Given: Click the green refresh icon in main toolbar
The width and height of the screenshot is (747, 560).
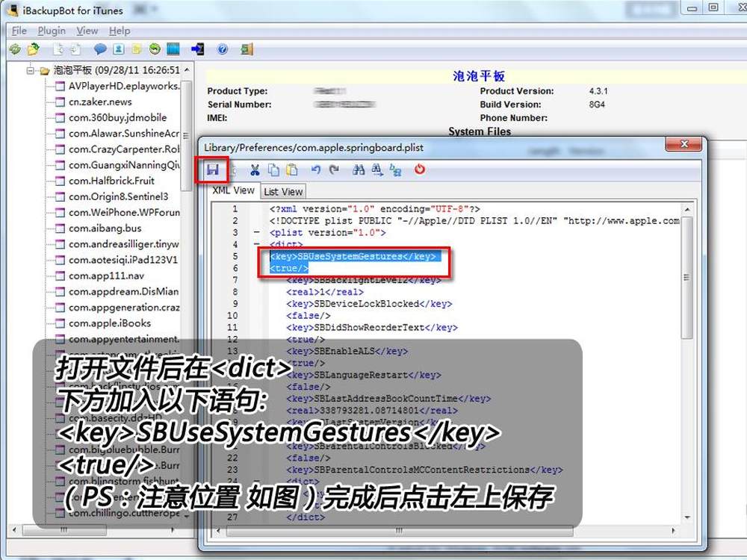Looking at the screenshot, I should [x=15, y=49].
